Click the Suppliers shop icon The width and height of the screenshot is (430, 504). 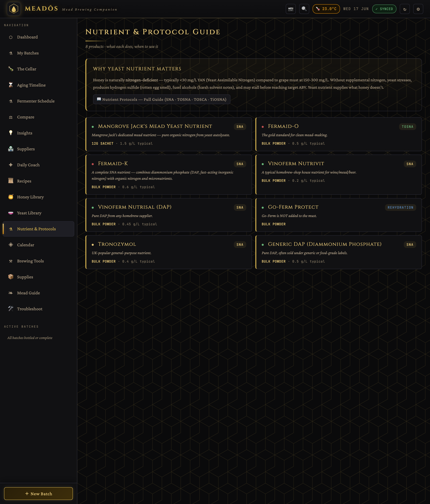click(x=11, y=149)
